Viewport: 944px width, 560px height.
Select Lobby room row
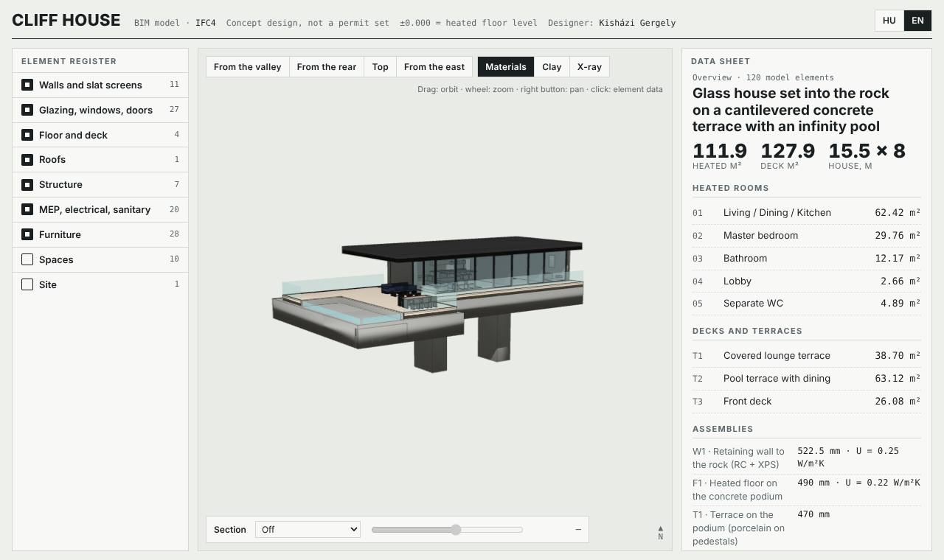[806, 281]
